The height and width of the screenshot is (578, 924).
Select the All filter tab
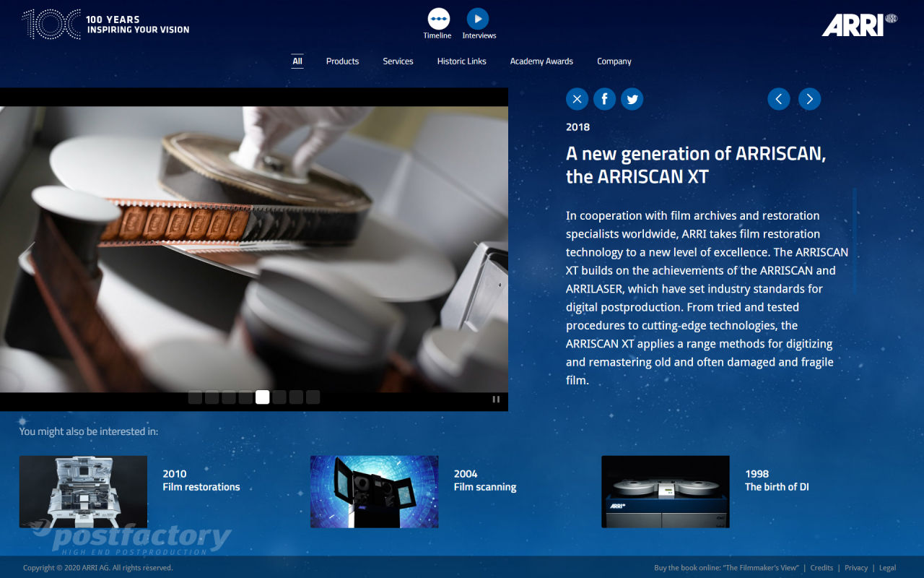click(x=297, y=61)
